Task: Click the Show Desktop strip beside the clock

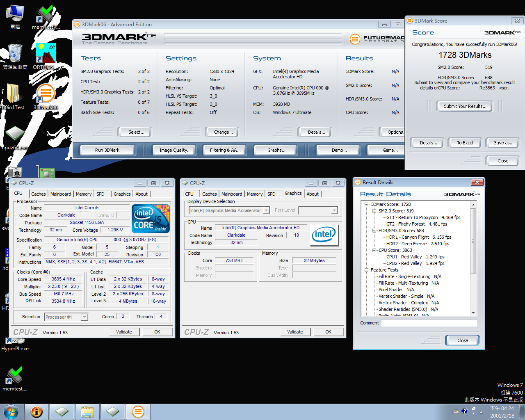Action: pyautogui.click(x=522, y=412)
